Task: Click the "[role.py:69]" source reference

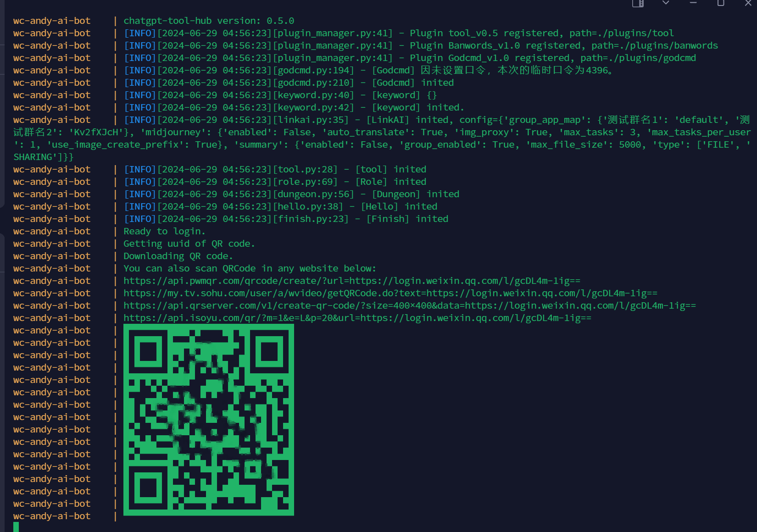Action: tap(306, 182)
